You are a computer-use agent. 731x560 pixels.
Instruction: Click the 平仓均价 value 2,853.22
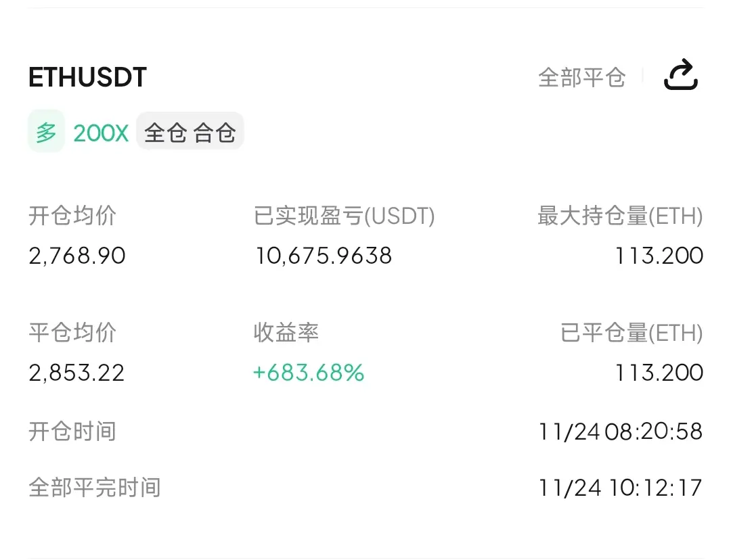tap(76, 373)
